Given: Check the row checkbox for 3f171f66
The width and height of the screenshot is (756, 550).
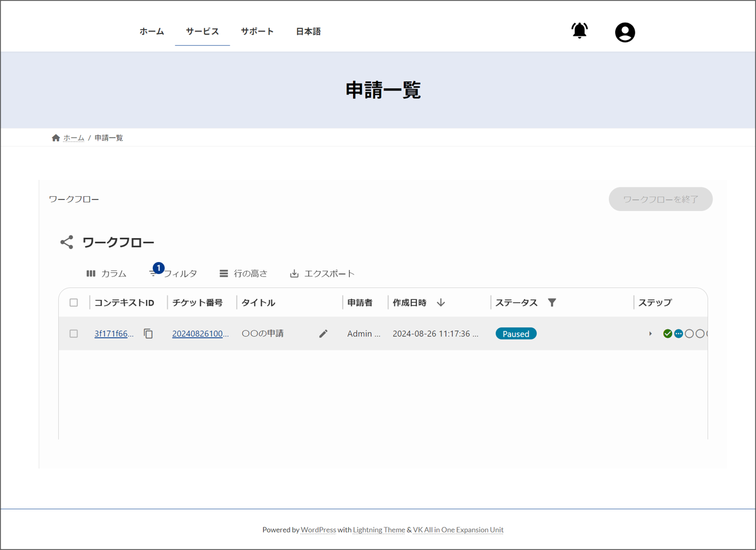Looking at the screenshot, I should coord(74,334).
